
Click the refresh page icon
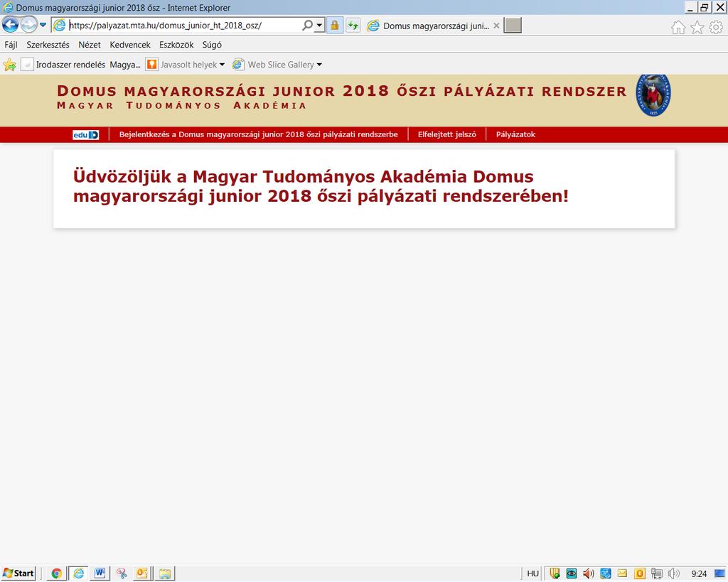point(353,26)
